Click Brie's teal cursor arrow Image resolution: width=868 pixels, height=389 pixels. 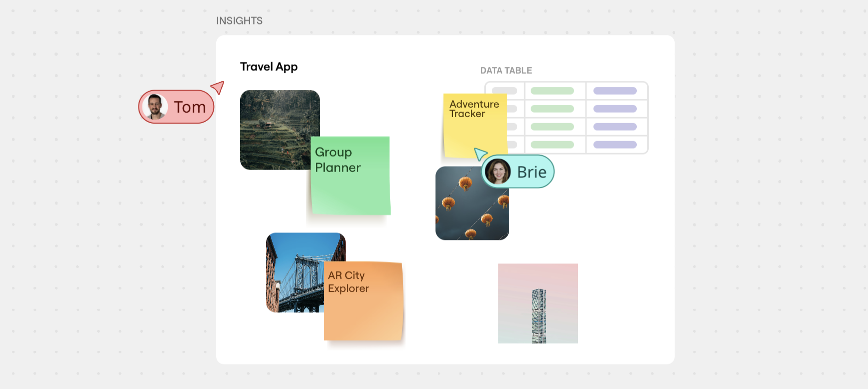click(480, 154)
